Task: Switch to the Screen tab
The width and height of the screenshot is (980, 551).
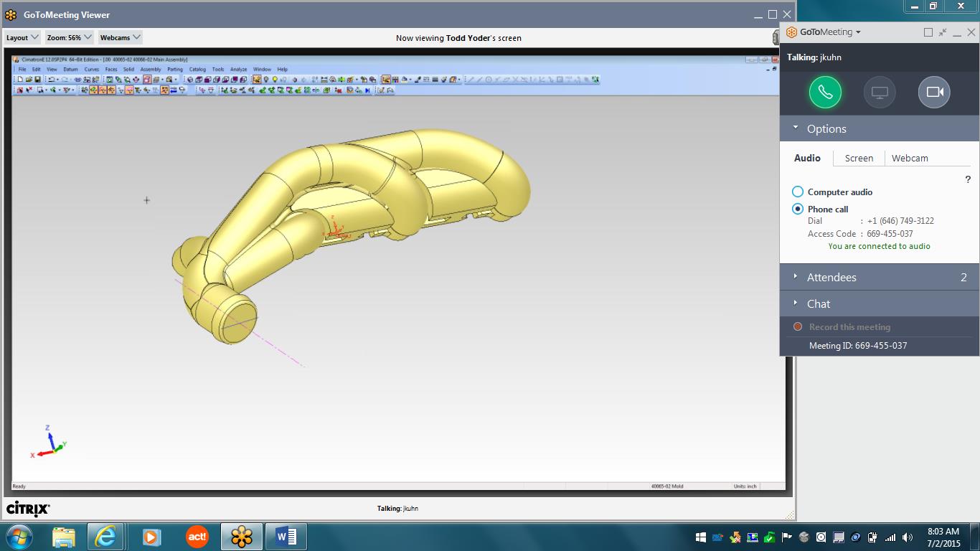Action: click(x=859, y=158)
